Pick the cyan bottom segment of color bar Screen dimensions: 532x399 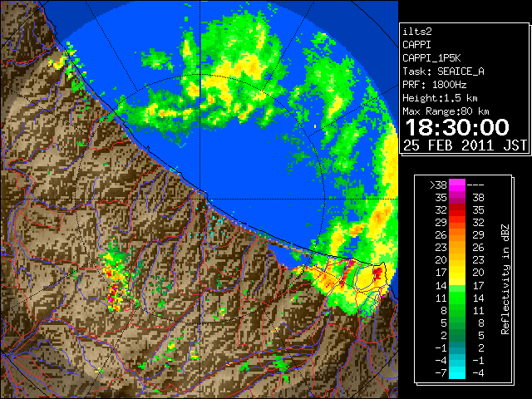457,372
